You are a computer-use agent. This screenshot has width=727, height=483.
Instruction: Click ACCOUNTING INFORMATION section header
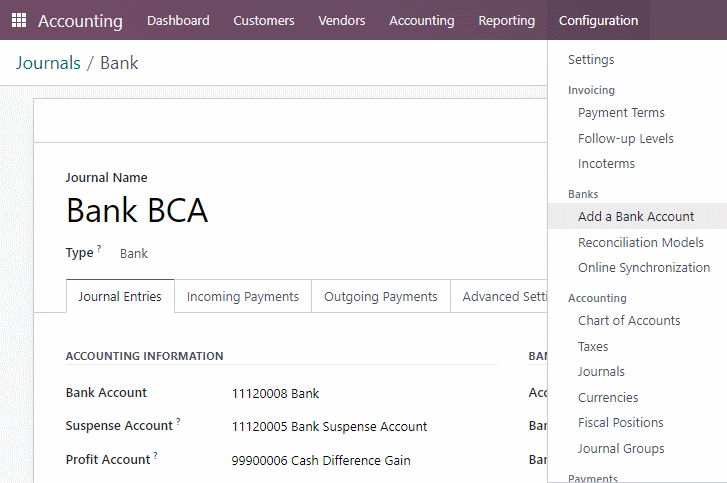144,356
